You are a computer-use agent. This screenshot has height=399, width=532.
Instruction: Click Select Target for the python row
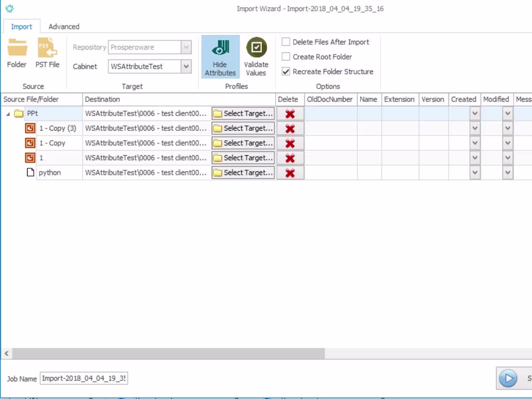coord(242,172)
